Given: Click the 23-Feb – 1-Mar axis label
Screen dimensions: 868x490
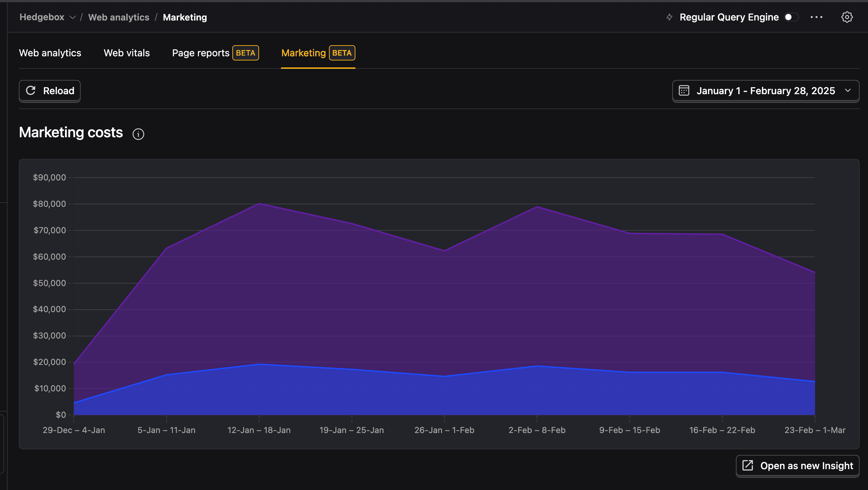Looking at the screenshot, I should 815,430.
